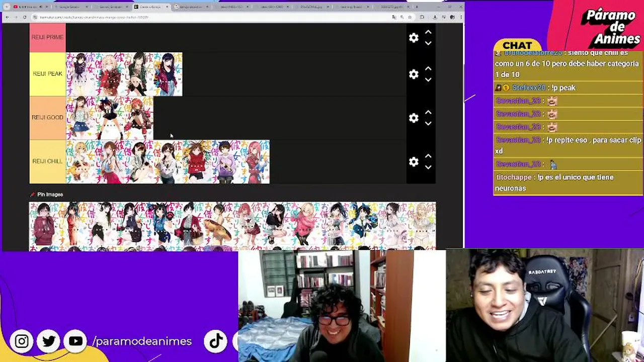644x362 pixels.
Task: Switch to the YouTube browser tab
Action: click(31, 7)
